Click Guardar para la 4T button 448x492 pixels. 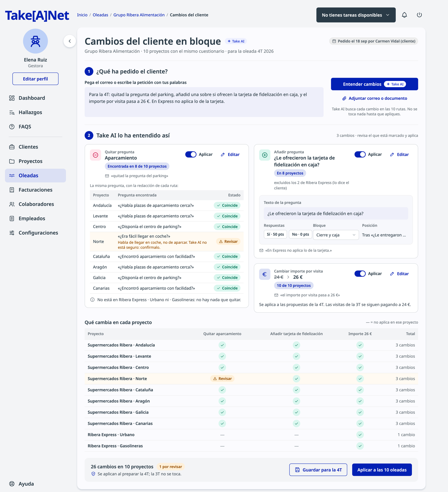point(318,470)
